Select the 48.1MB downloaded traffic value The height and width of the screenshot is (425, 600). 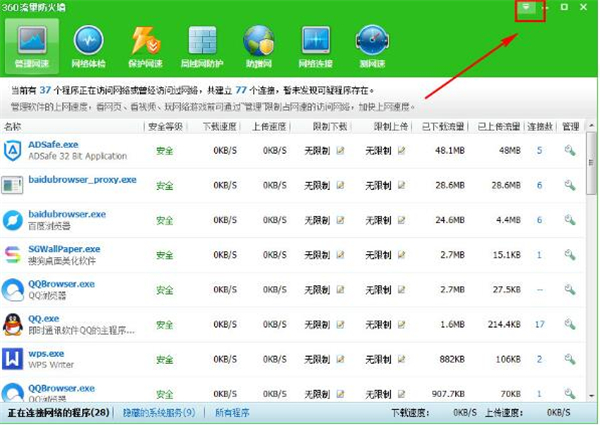450,150
